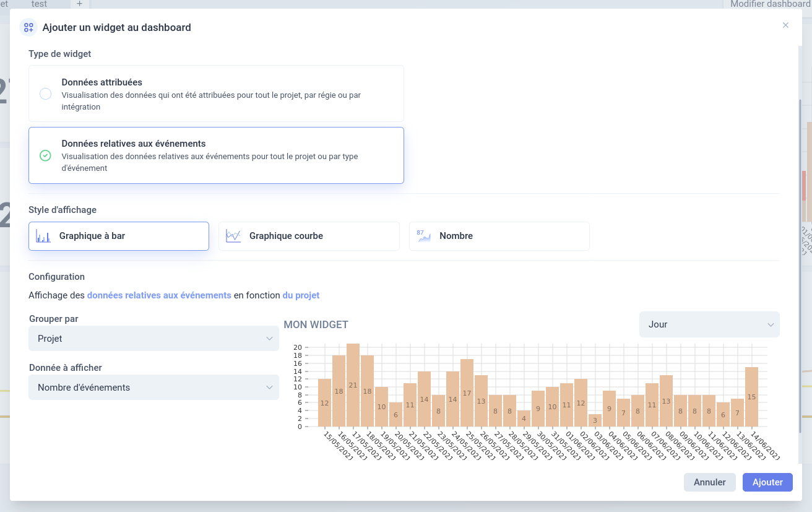Click the line chart icon in Graphique courbe
Image resolution: width=812 pixels, height=512 pixels.
(x=233, y=236)
